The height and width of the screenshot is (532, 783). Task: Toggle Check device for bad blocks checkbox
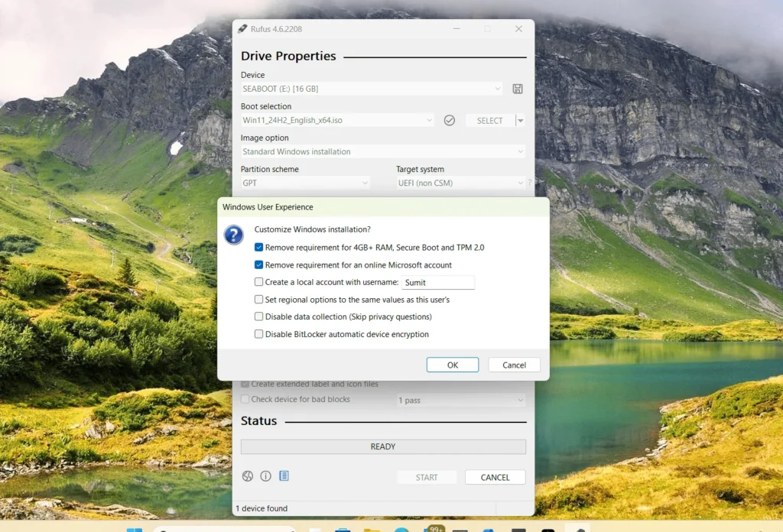245,399
